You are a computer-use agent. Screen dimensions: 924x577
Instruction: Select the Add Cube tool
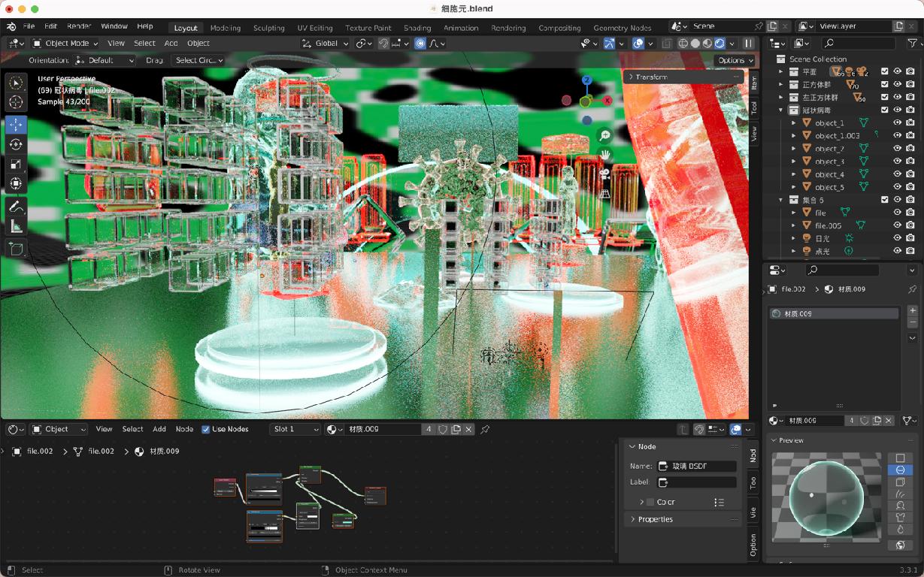coord(16,249)
